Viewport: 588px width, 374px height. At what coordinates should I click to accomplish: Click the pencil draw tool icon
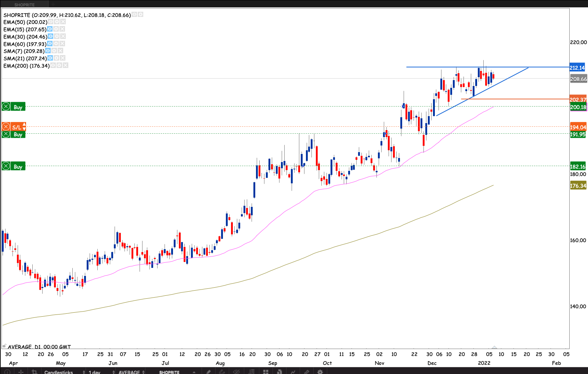click(208, 372)
